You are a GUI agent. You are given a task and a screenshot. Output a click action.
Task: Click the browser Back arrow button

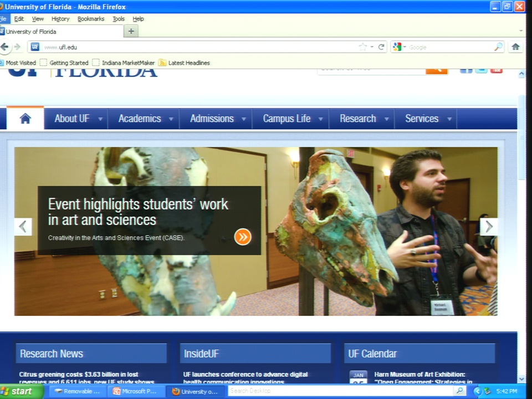click(x=5, y=47)
